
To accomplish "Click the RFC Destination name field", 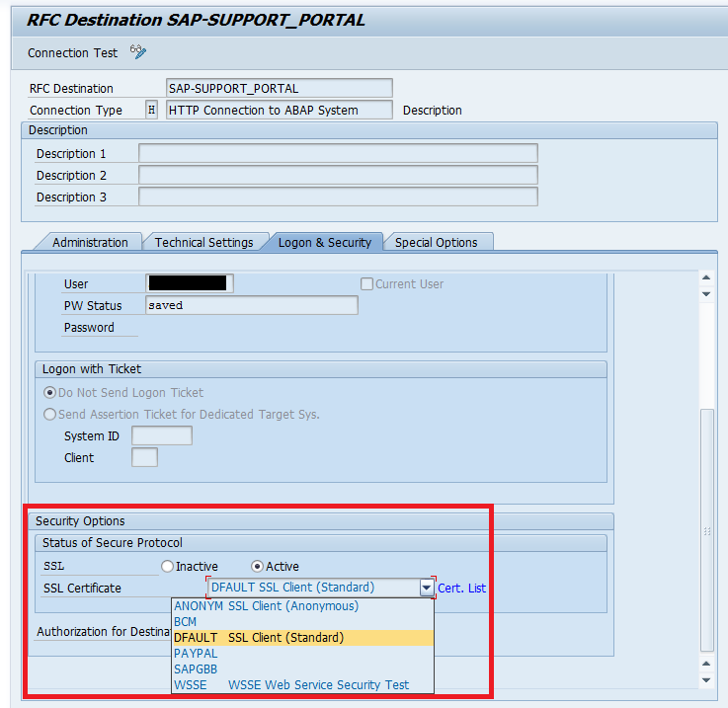I will pyautogui.click(x=279, y=88).
